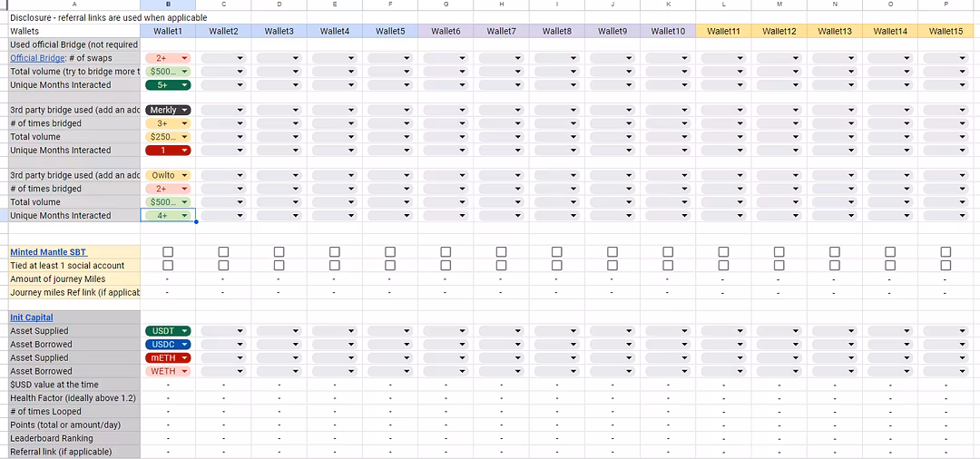980x459 pixels.
Task: Check Minted Mantle SBT box for Wallet15
Action: [946, 252]
